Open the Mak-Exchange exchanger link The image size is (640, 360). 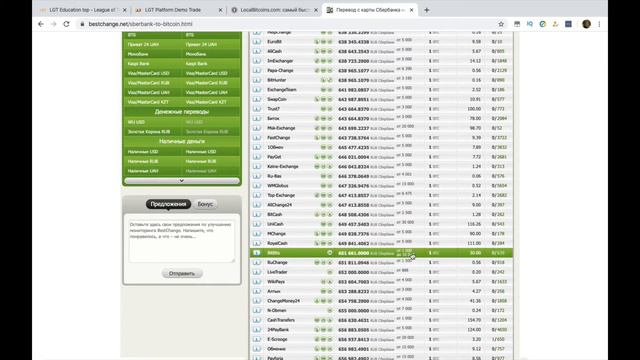[281, 128]
